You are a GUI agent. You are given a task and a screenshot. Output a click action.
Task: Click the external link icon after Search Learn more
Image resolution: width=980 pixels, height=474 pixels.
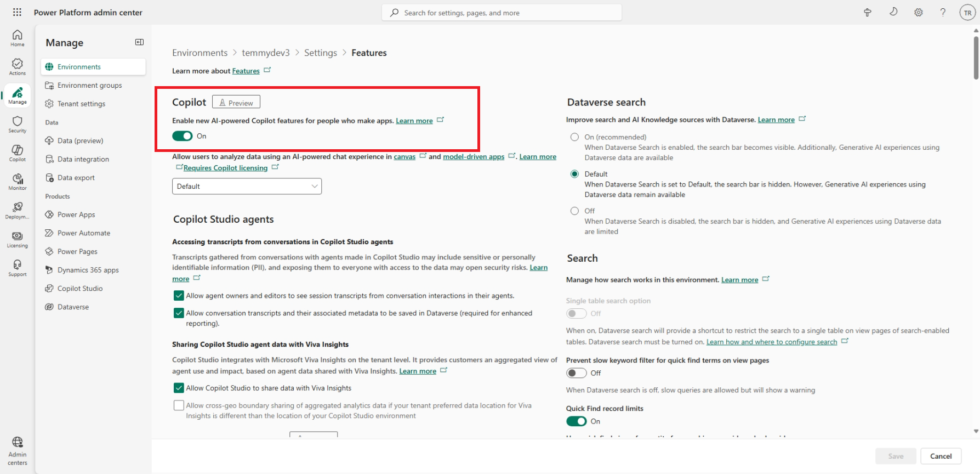766,279
